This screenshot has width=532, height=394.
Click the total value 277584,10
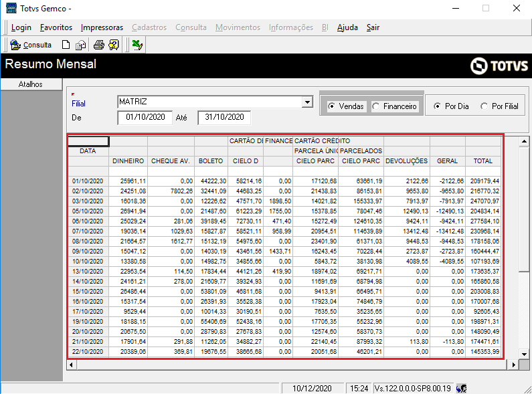[484, 221]
